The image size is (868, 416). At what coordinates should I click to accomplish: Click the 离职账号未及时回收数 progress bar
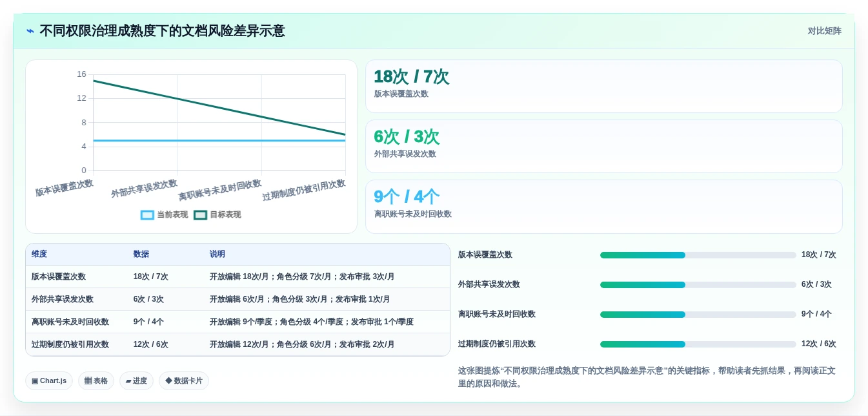click(698, 315)
